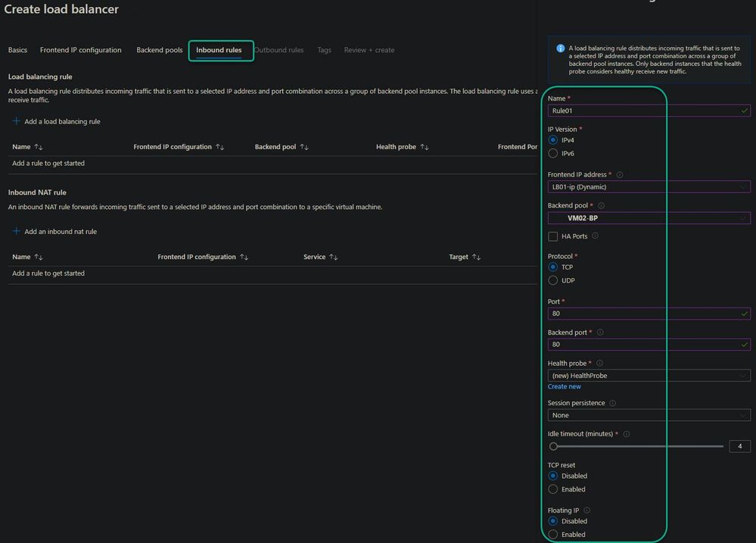
Task: Click the Create new health probe link
Action: coord(565,387)
